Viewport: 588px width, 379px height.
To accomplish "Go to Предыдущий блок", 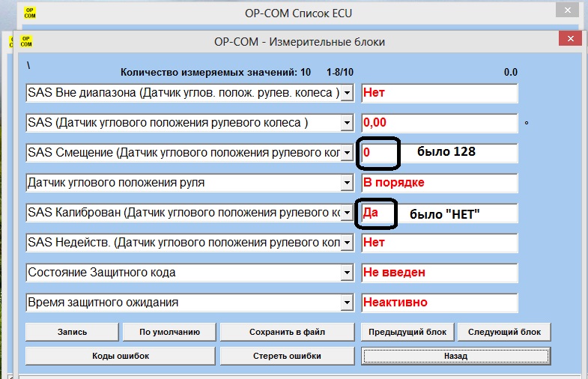I will [407, 332].
